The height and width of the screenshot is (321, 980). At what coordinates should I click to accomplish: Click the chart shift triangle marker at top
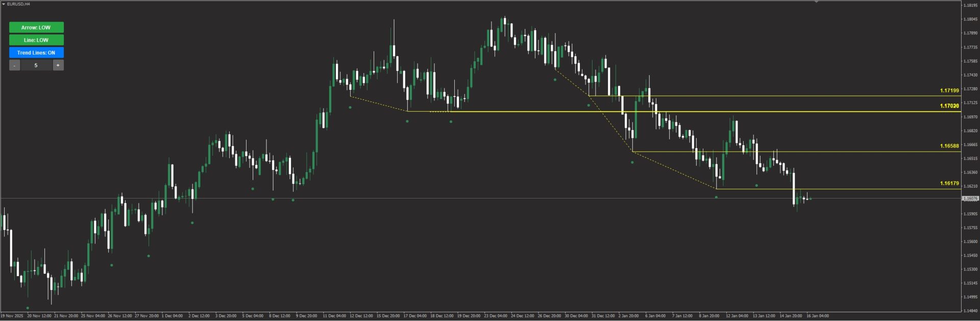[x=816, y=2]
